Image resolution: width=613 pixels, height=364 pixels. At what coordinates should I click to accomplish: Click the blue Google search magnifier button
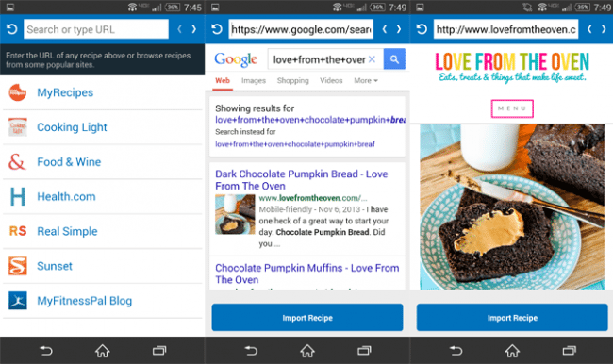tap(394, 59)
